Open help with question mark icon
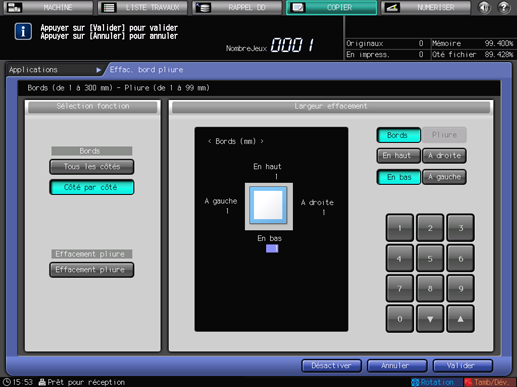The height and width of the screenshot is (387, 517). (504, 7)
